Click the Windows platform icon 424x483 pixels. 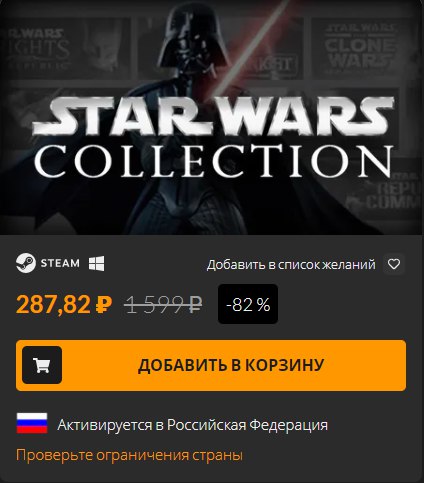[96, 263]
